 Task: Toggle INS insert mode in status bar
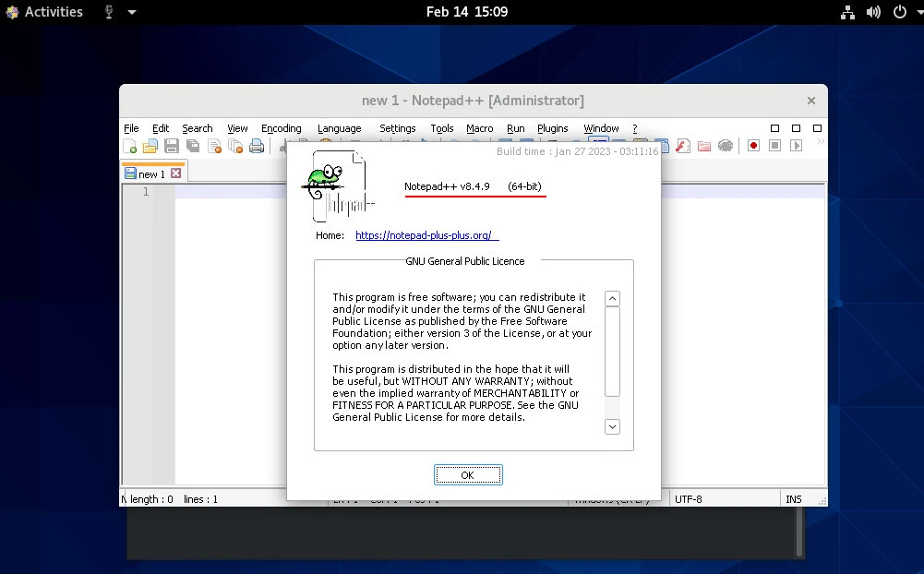794,499
